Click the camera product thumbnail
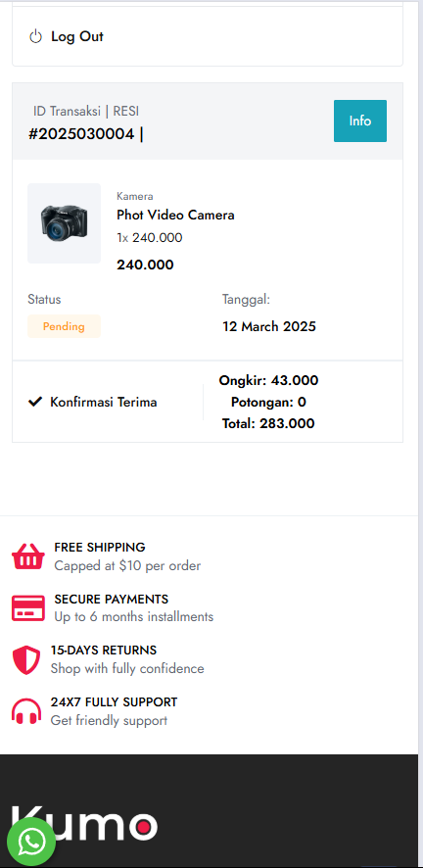Image resolution: width=423 pixels, height=868 pixels. click(x=65, y=223)
